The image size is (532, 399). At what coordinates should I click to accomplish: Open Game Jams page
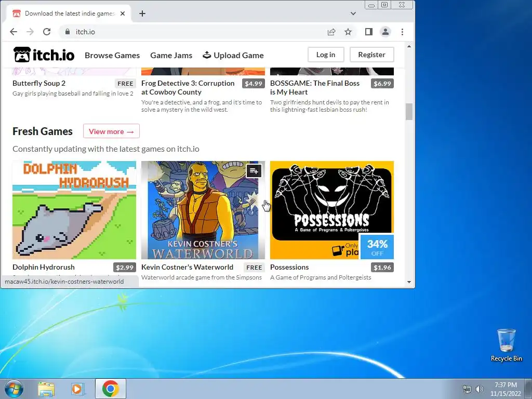pos(171,55)
